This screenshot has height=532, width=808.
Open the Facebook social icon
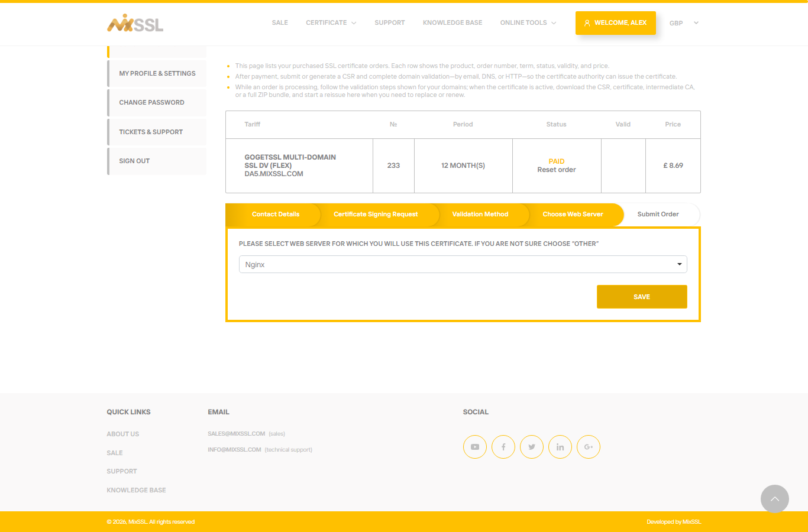pos(503,447)
